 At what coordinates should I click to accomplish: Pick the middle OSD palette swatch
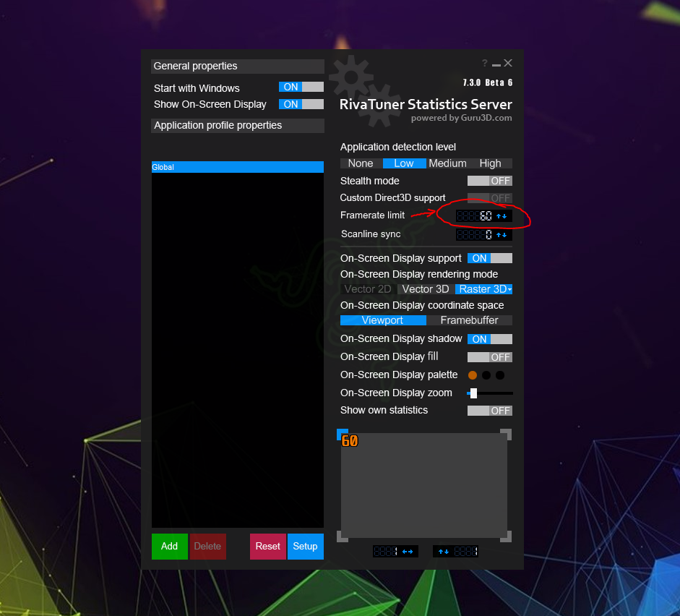(486, 375)
